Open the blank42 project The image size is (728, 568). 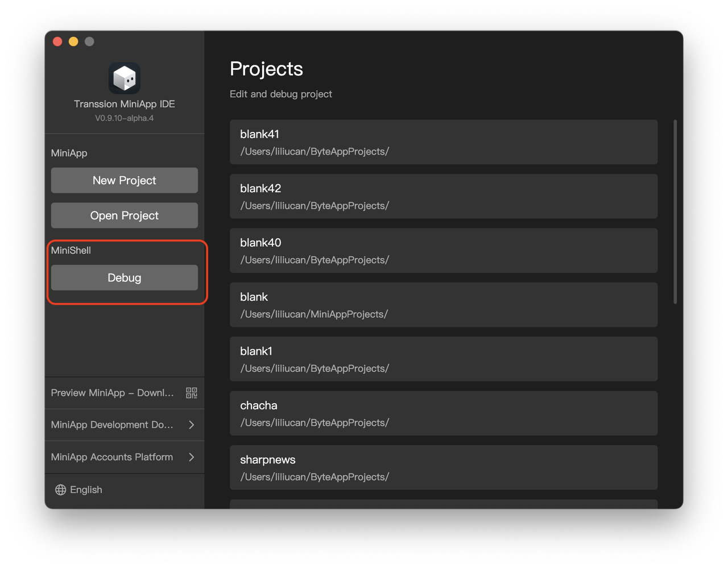coord(444,196)
